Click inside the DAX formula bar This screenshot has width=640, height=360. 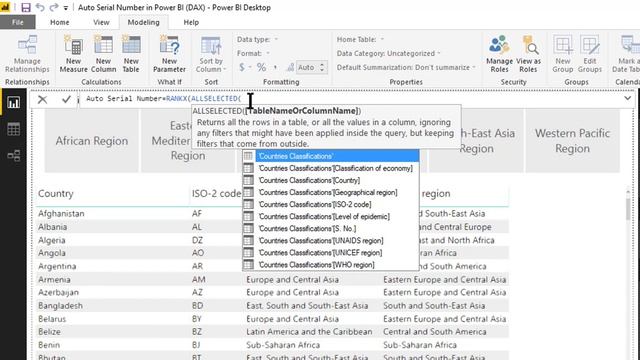pyautogui.click(x=351, y=99)
